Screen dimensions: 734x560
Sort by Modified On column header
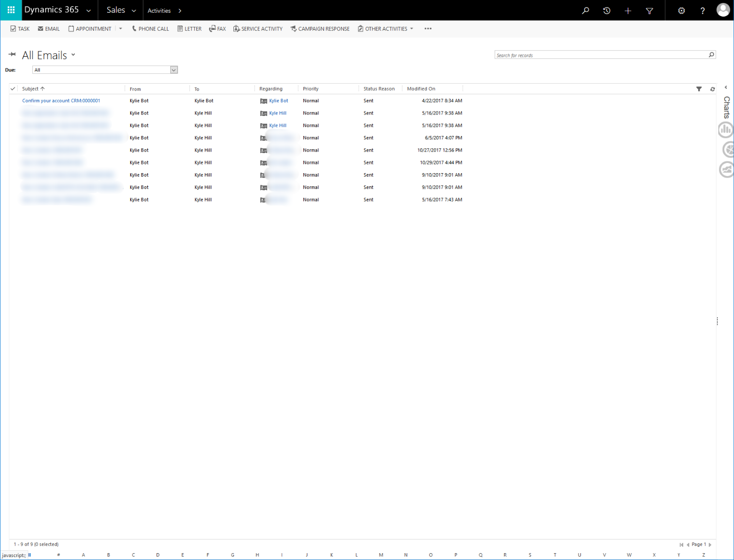pyautogui.click(x=421, y=89)
